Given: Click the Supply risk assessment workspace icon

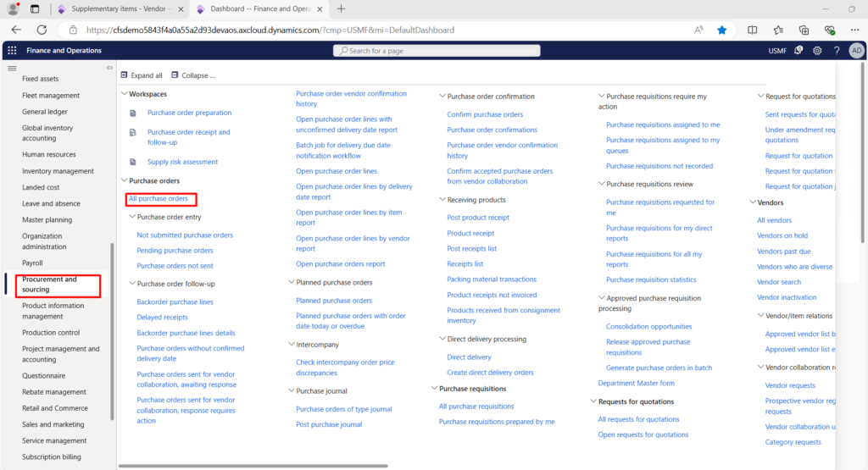Looking at the screenshot, I should (x=133, y=162).
